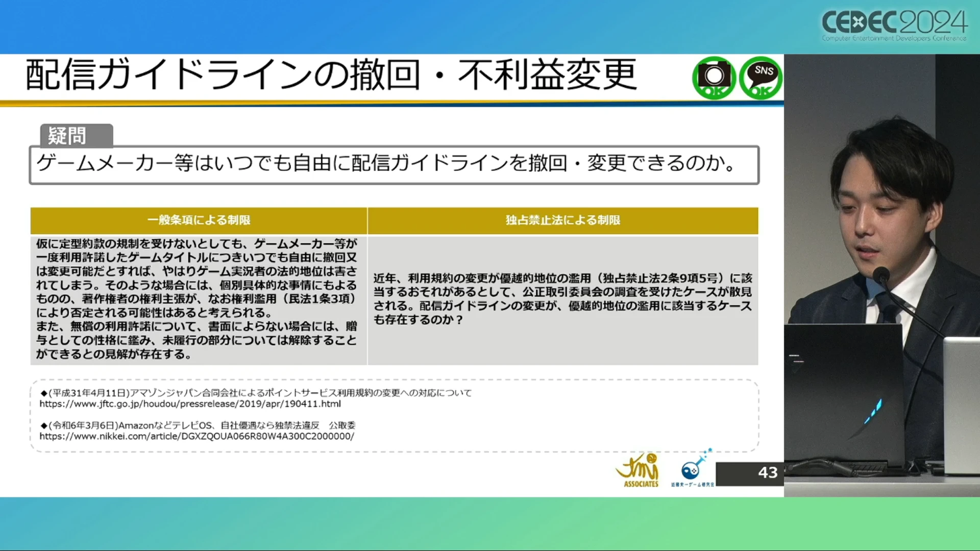This screenshot has height=551, width=980.
Task: Click the right table cell about 優越的地位の濫用
Action: pyautogui.click(x=562, y=299)
